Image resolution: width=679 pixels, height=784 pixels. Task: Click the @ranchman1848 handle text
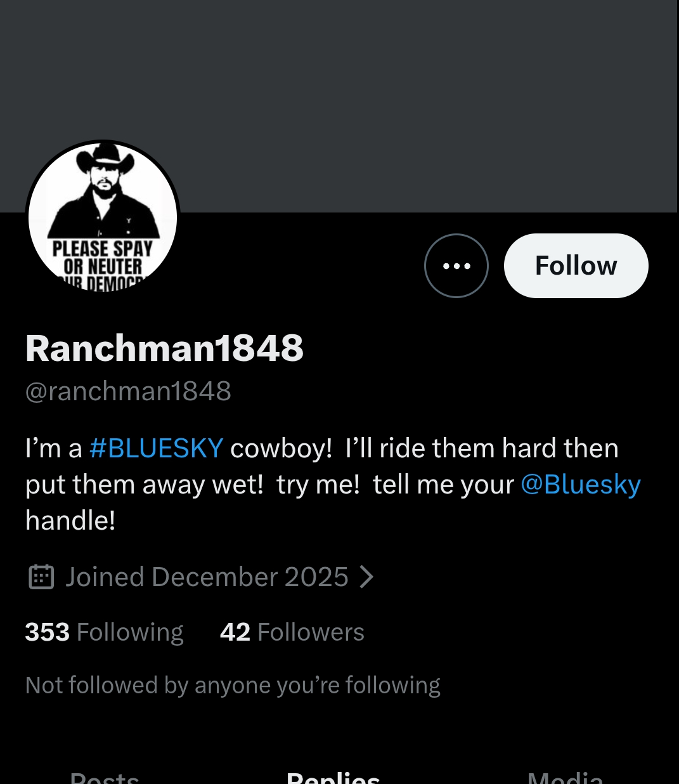(128, 391)
